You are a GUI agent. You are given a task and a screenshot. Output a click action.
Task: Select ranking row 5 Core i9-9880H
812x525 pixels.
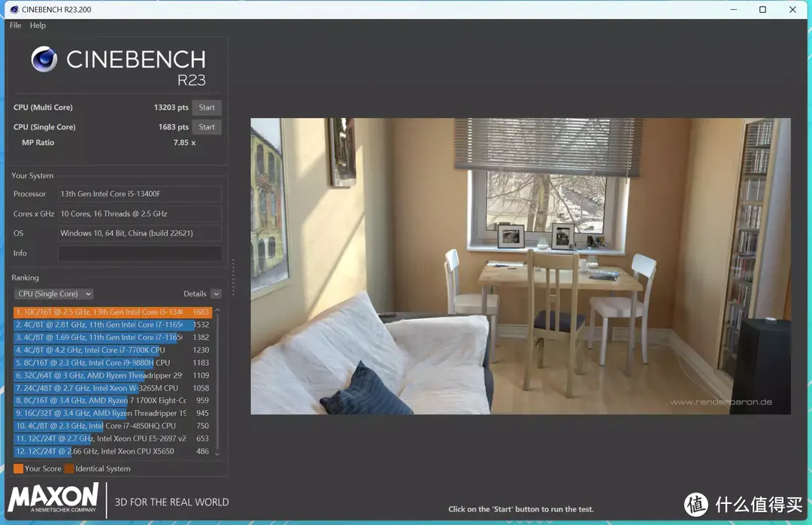pos(113,363)
